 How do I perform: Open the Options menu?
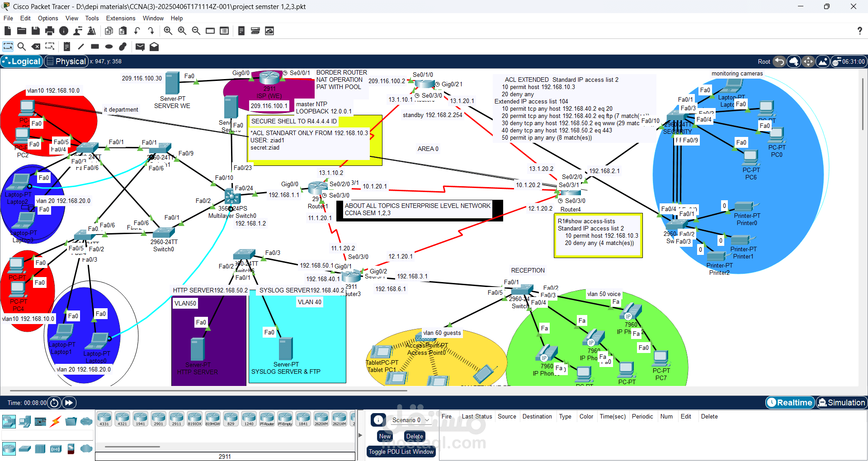47,18
